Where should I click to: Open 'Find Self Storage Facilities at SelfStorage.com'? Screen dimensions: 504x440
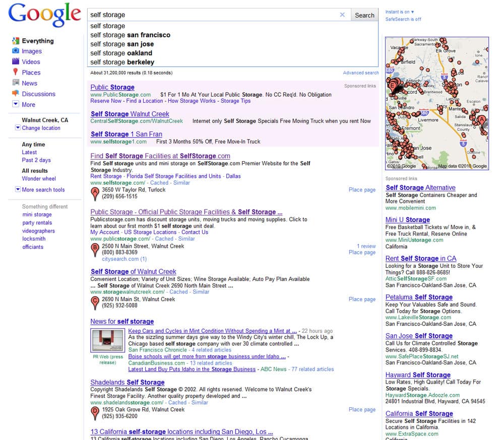point(160,156)
